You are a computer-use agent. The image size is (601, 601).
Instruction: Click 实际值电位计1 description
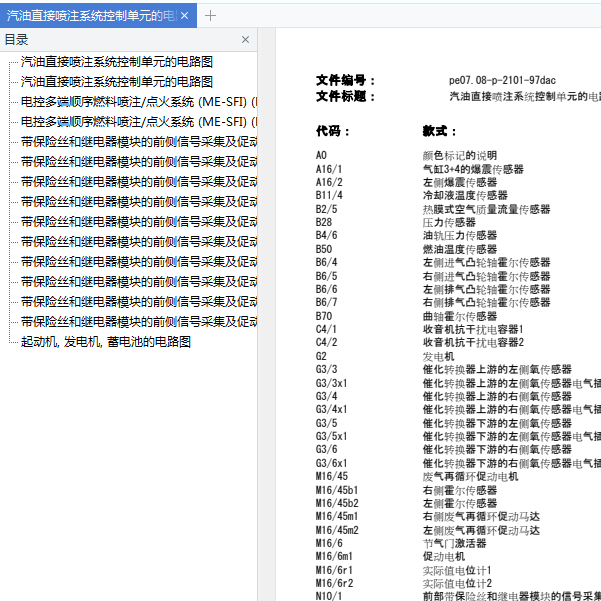point(457,570)
